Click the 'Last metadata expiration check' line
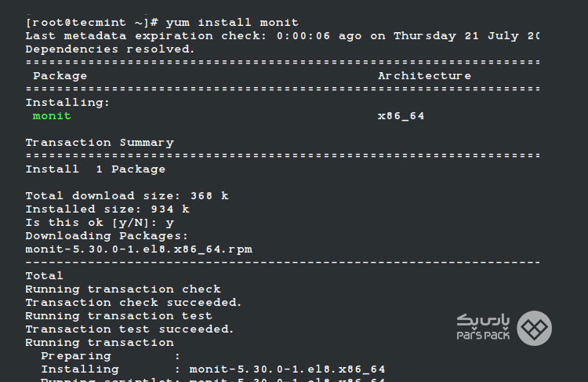Image resolution: width=588 pixels, height=382 pixels. click(x=282, y=36)
